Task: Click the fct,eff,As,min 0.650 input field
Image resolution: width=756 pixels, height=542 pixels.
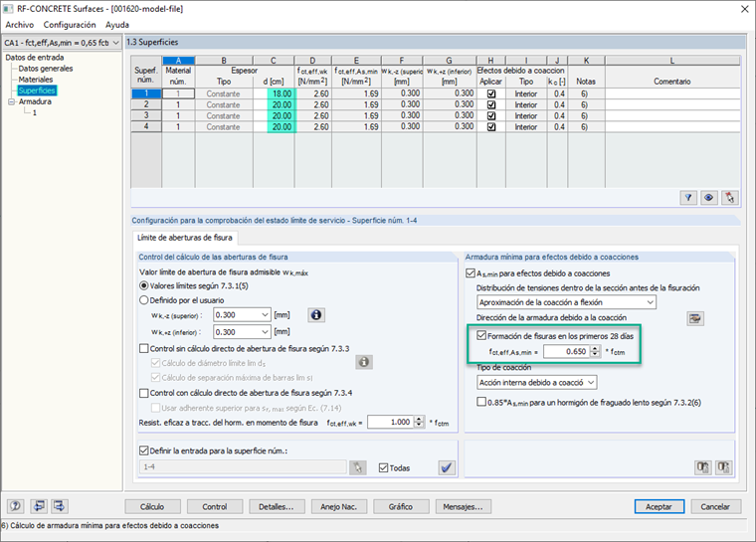Action: [567, 351]
